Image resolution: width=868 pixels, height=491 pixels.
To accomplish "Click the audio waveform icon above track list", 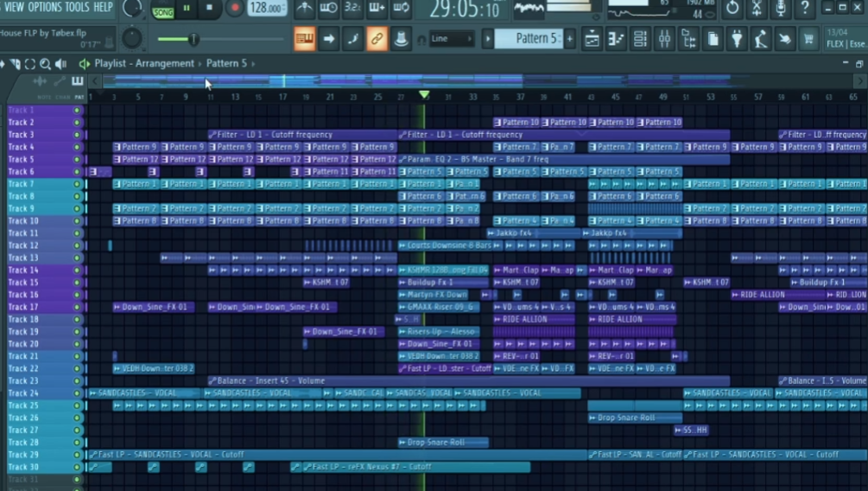I will (40, 81).
